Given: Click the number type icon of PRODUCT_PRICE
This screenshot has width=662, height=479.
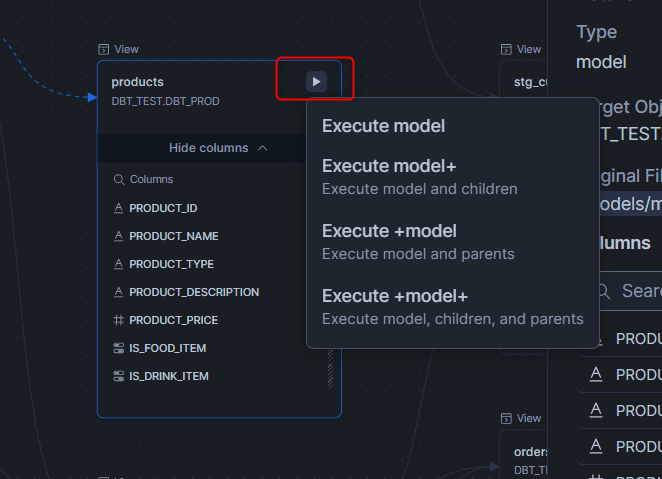Looking at the screenshot, I should click(119, 320).
